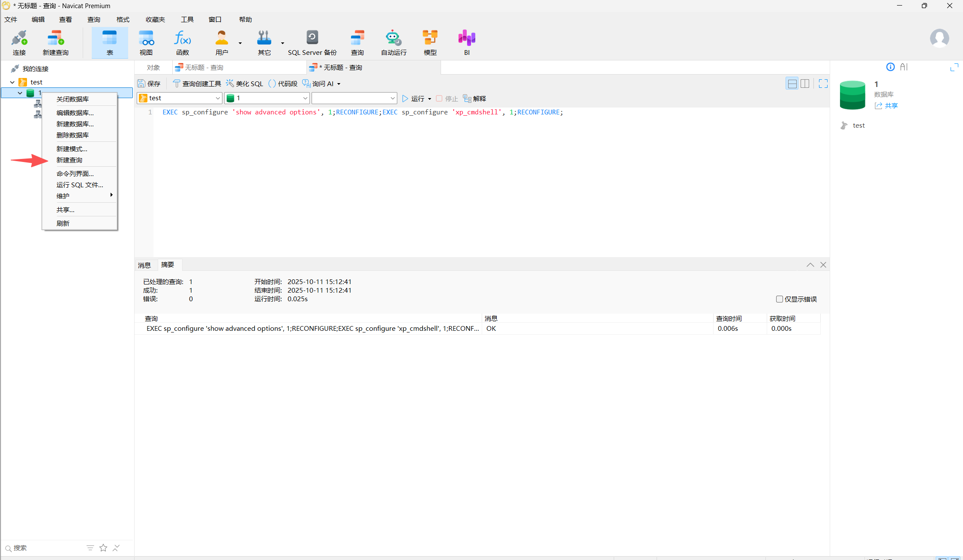Click the 美化 SQL beautify button
The image size is (963, 560).
[x=245, y=84]
